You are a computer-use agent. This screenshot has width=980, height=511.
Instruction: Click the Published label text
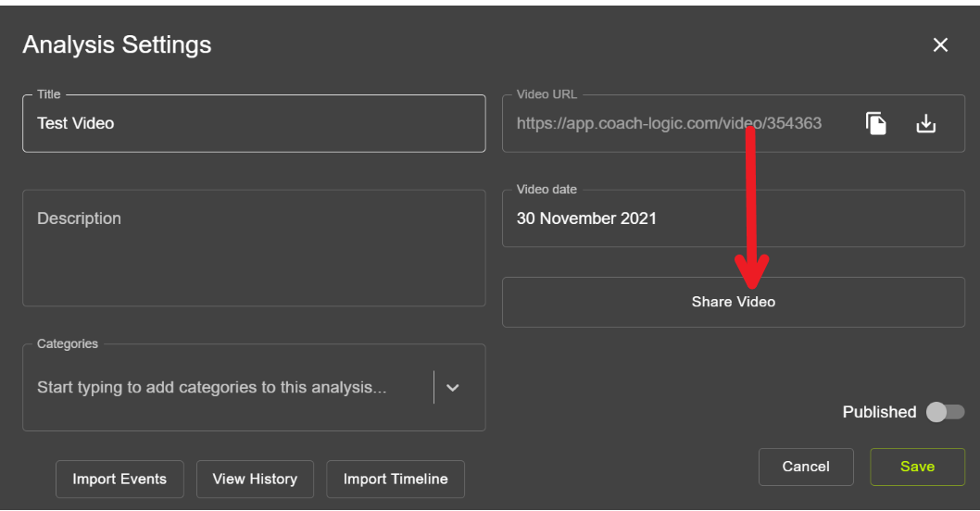pos(878,412)
